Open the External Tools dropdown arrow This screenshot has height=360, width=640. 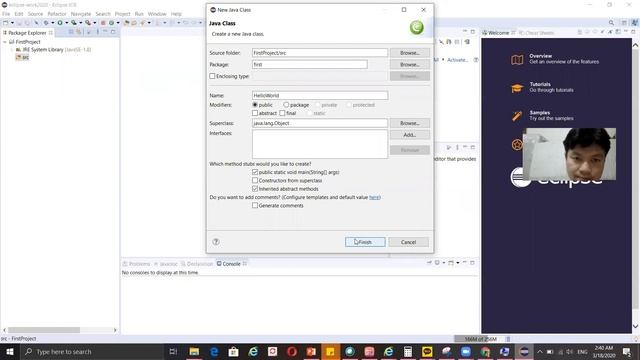pyautogui.click(x=95, y=23)
